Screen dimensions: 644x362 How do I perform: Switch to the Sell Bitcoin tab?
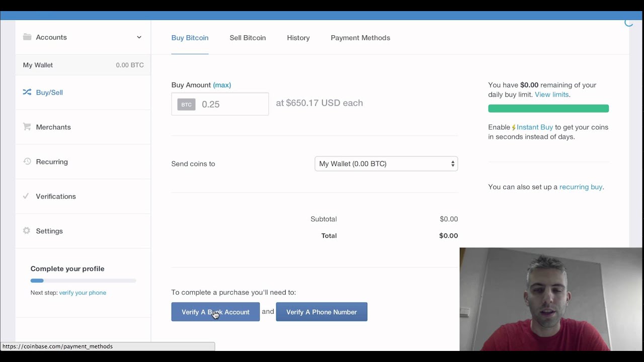click(248, 38)
